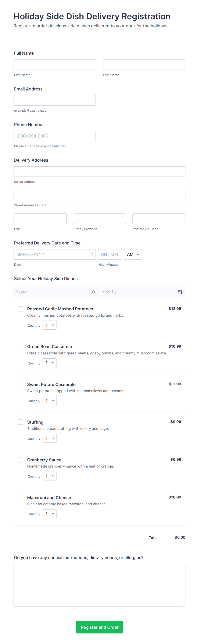Focus the Email Address field
This screenshot has height=644, width=197.
pos(54,100)
